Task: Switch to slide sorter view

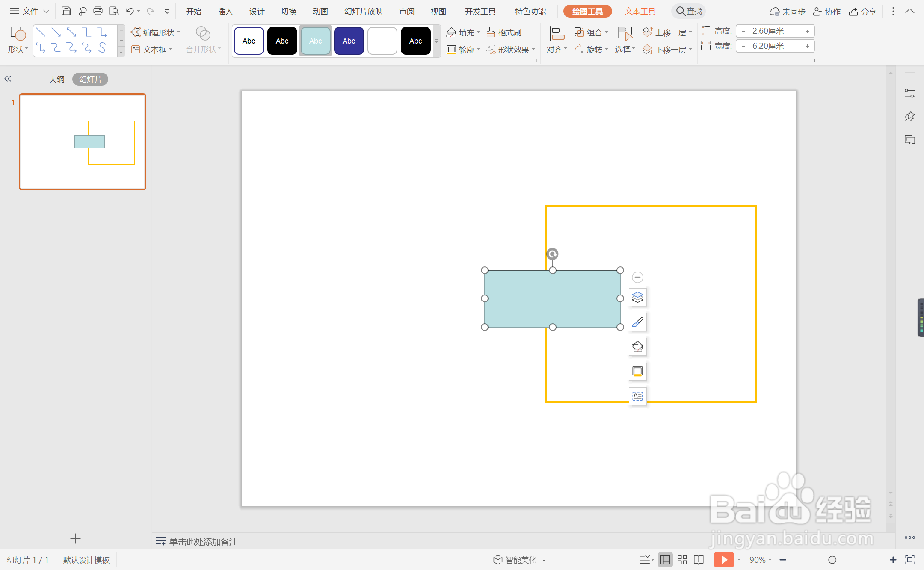Action: coord(682,560)
